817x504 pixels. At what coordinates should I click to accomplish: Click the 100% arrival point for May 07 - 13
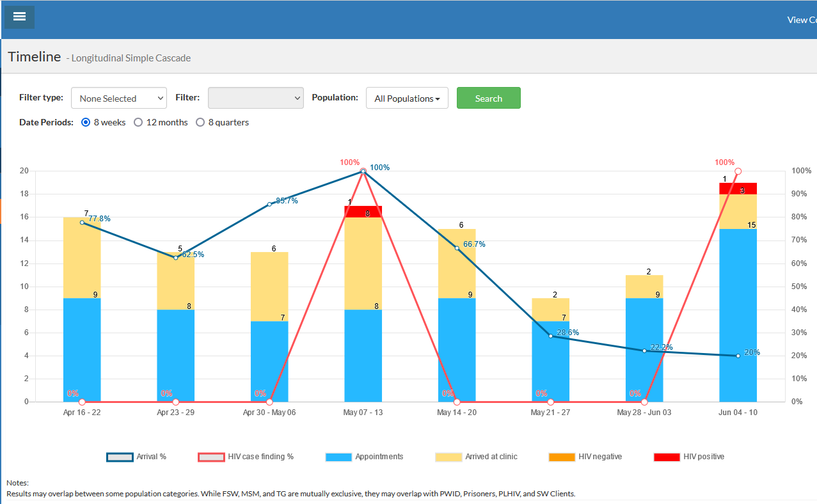point(363,171)
